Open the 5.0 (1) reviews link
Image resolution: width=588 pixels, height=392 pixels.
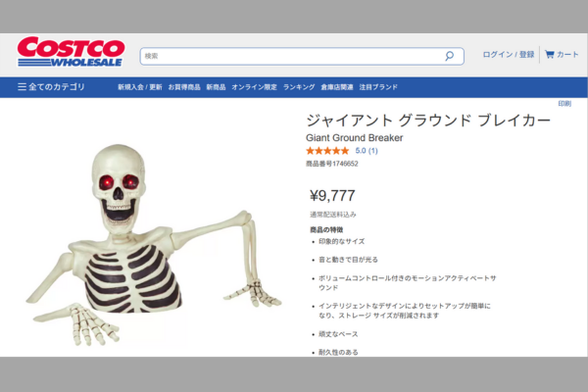point(367,151)
